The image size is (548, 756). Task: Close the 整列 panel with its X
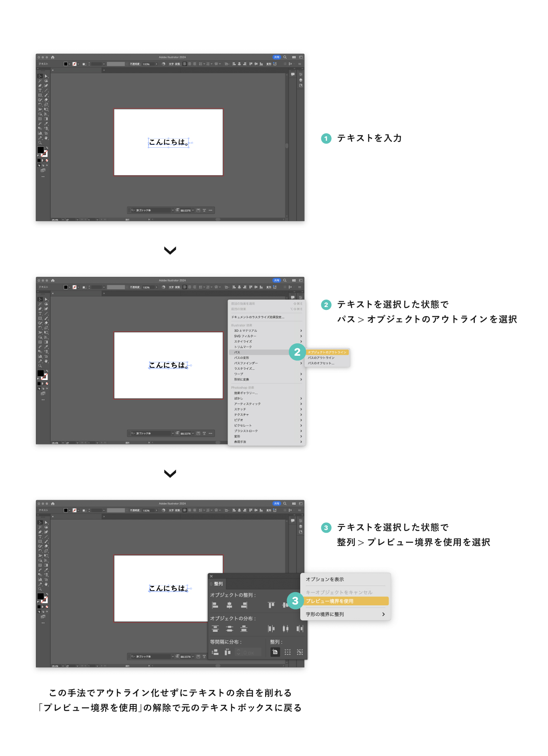pos(211,576)
